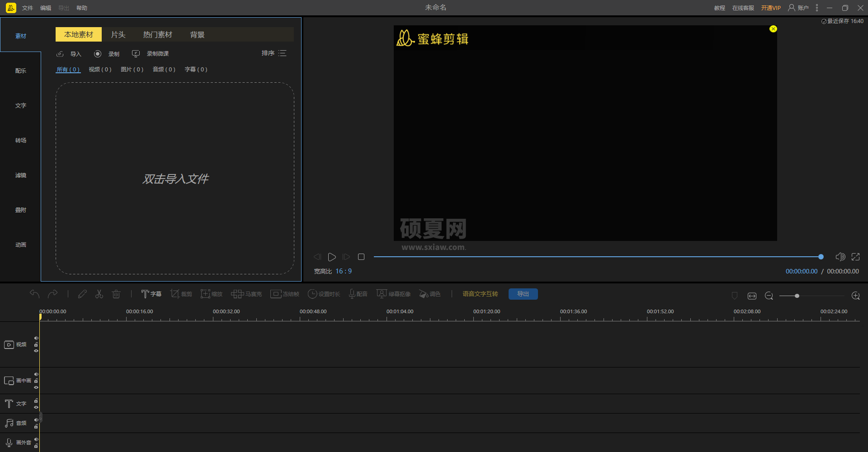Click the preview progress slider handle
Viewport: 868px width, 452px height.
click(821, 257)
